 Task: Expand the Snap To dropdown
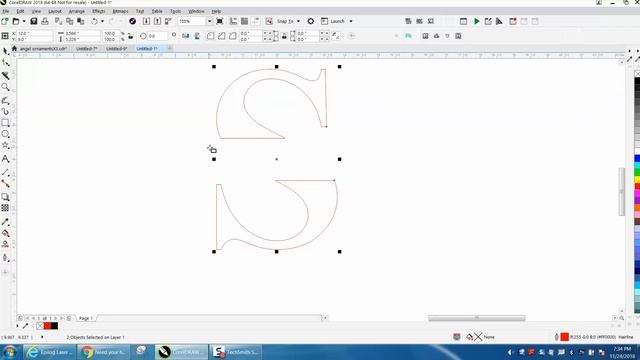[x=298, y=21]
